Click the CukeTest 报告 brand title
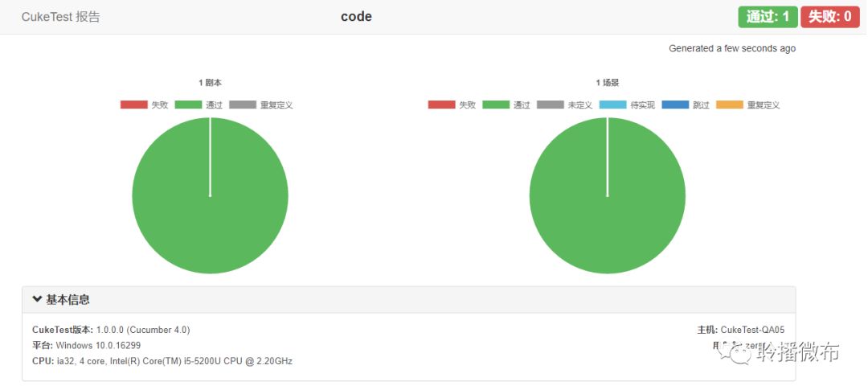 coord(61,17)
